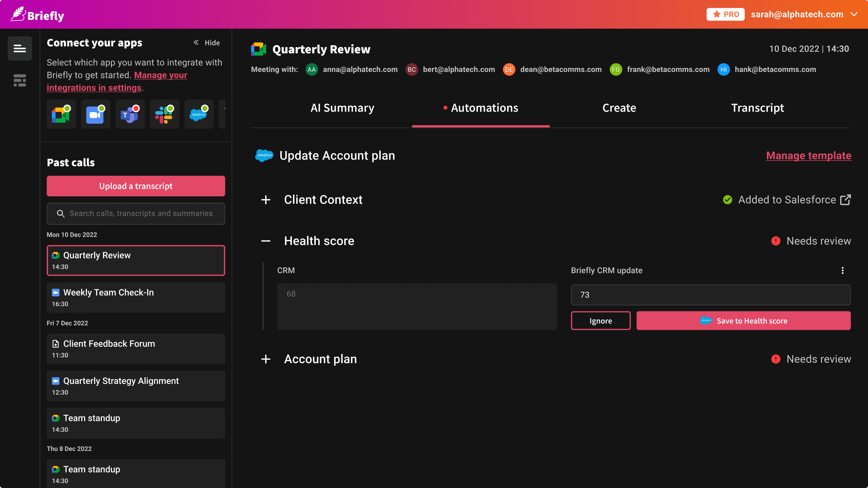The image size is (868, 488).
Task: Expand the Client Context section
Action: [x=266, y=200]
